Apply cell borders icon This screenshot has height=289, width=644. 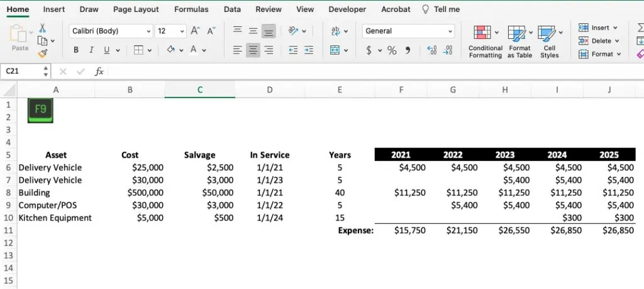[139, 50]
